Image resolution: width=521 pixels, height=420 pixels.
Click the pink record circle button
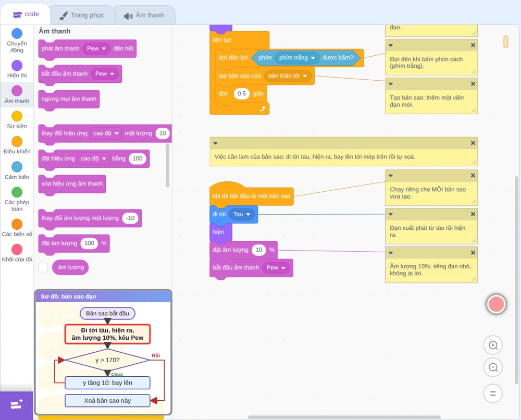(496, 304)
